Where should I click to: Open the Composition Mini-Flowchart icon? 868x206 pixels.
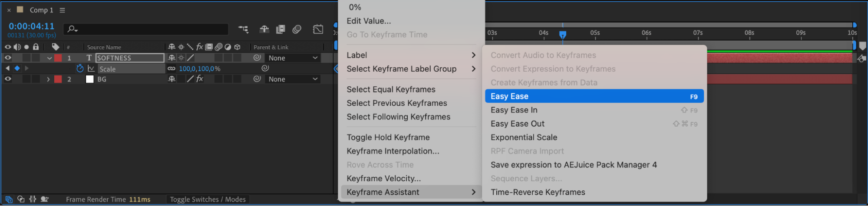[244, 29]
